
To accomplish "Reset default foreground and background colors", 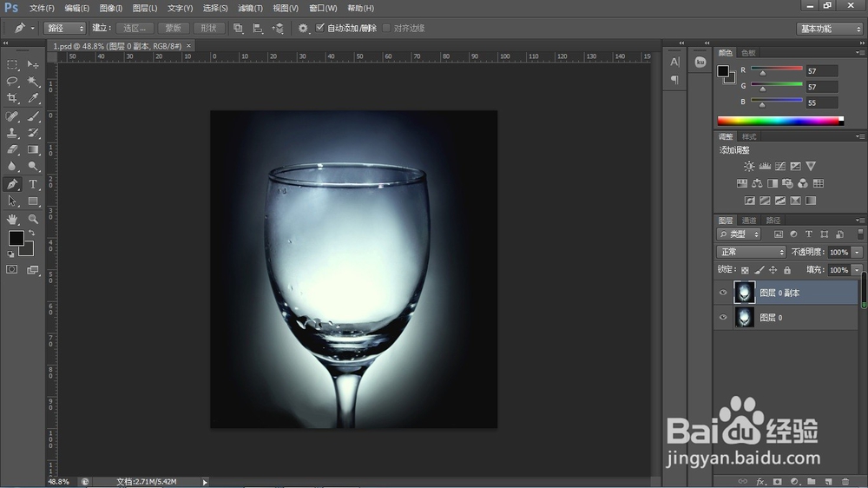I will point(10,254).
